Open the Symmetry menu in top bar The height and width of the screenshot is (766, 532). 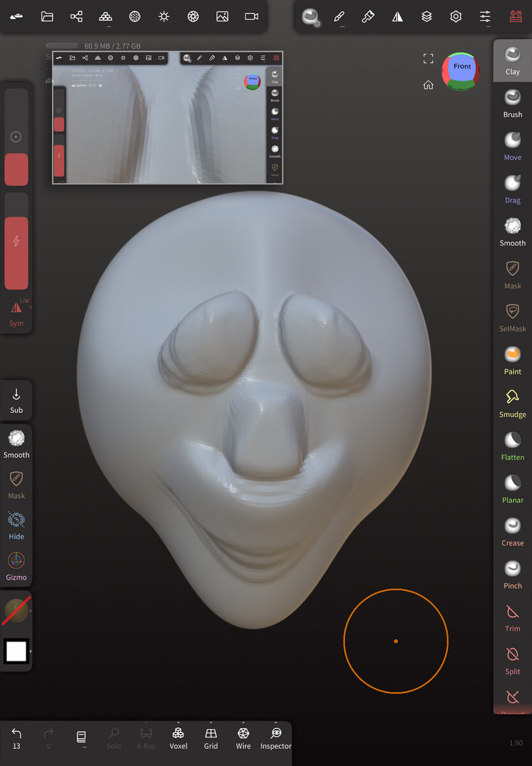point(397,17)
